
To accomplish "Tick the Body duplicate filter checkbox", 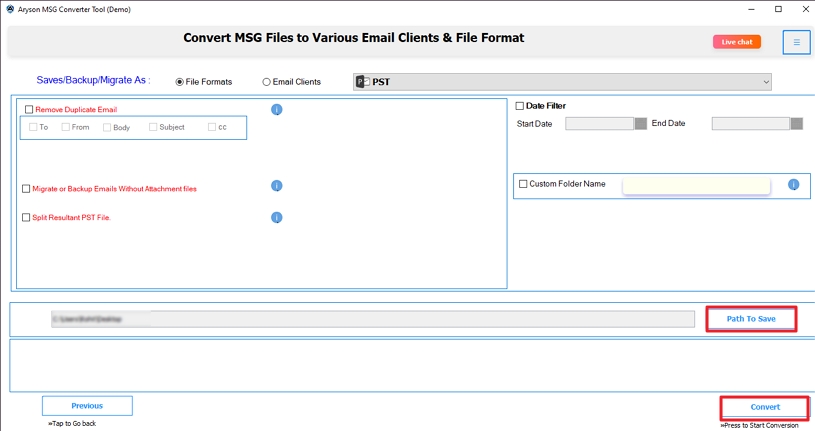I will pos(107,127).
